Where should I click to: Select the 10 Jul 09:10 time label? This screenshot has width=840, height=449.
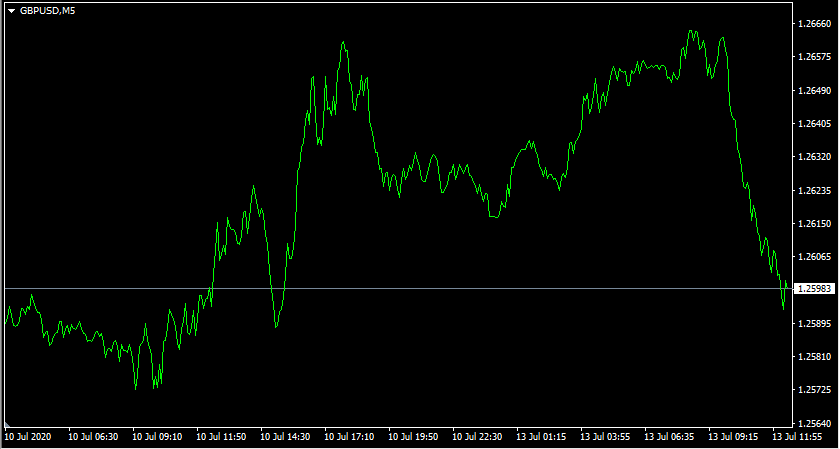pos(158,437)
